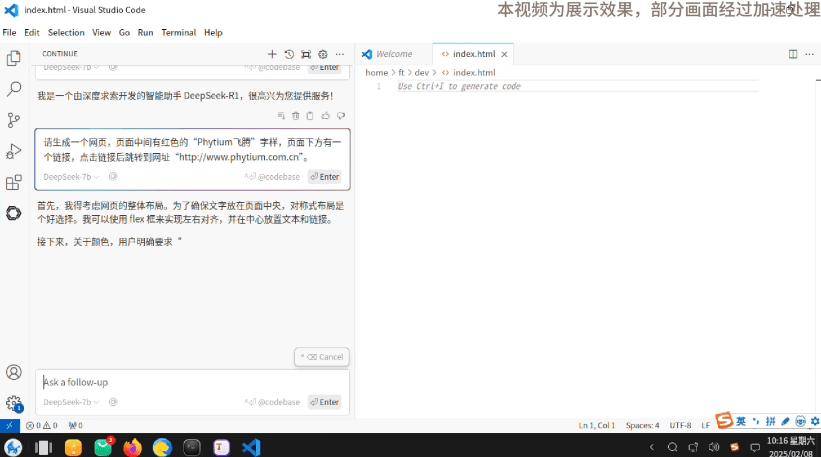The image size is (821, 457).
Task: Give thumbs up to the DeepSeek-R1 response
Action: click(326, 116)
